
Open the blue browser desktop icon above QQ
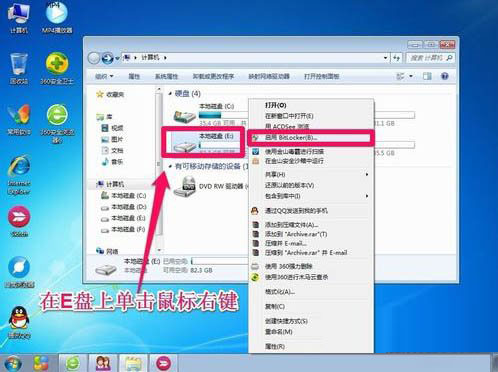click(x=19, y=272)
